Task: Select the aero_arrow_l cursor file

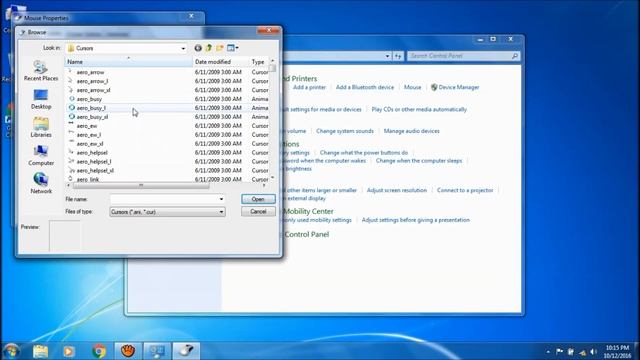Action: [x=92, y=81]
